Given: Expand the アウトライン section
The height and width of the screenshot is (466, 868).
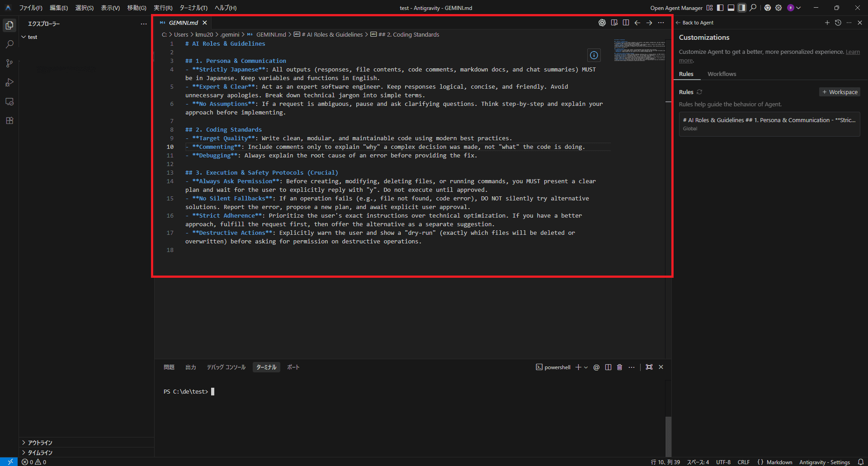Looking at the screenshot, I should pos(40,442).
